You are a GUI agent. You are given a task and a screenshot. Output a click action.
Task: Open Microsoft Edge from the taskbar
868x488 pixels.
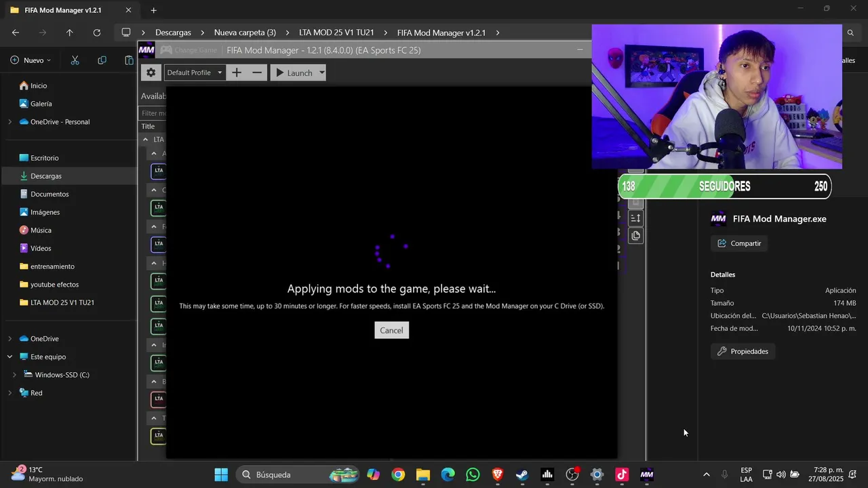448,474
